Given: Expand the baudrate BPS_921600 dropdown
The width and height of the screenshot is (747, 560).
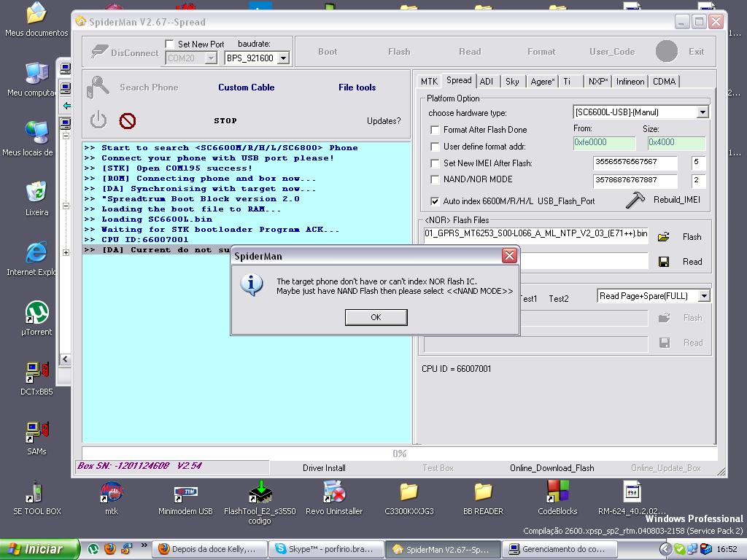Looking at the screenshot, I should click(283, 58).
